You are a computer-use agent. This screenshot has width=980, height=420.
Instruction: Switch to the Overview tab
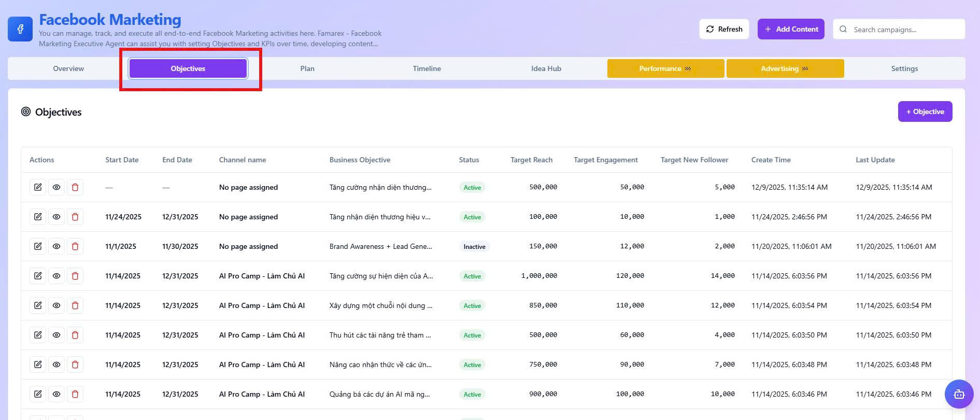click(68, 68)
